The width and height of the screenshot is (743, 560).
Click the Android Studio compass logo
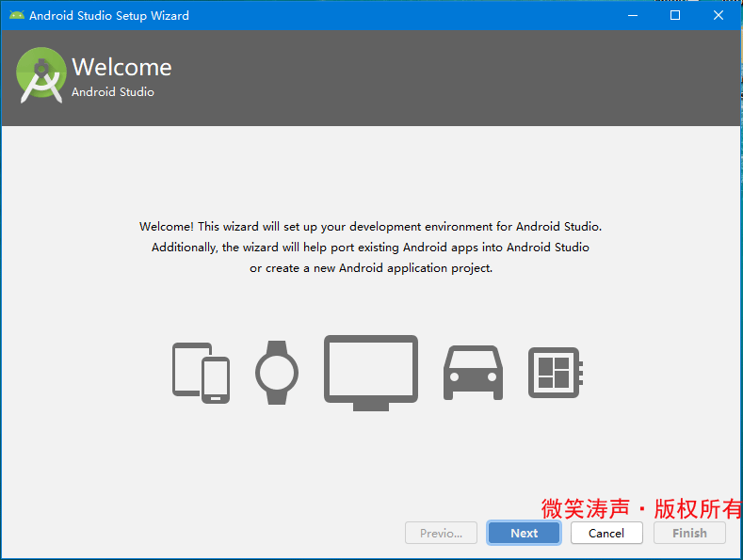pyautogui.click(x=41, y=75)
